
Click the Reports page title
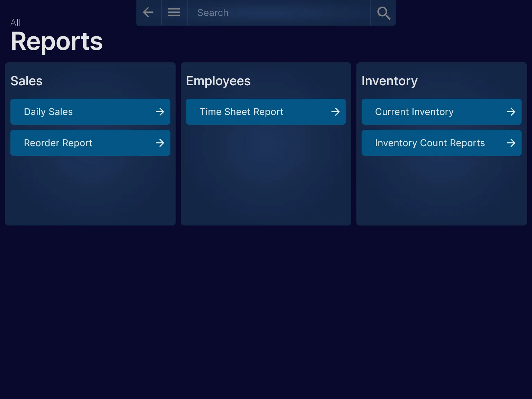point(56,41)
